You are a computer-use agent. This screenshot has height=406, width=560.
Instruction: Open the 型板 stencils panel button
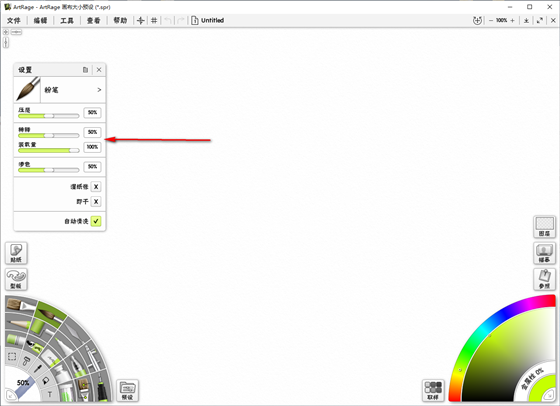[16, 279]
